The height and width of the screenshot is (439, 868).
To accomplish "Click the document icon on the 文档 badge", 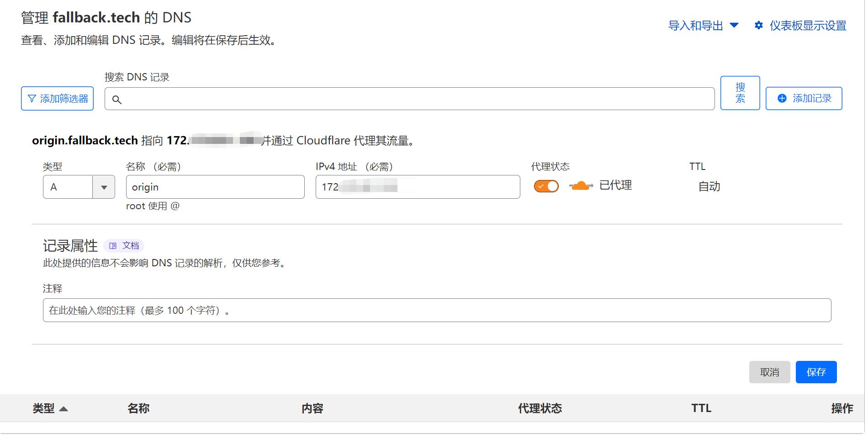I will coord(113,245).
